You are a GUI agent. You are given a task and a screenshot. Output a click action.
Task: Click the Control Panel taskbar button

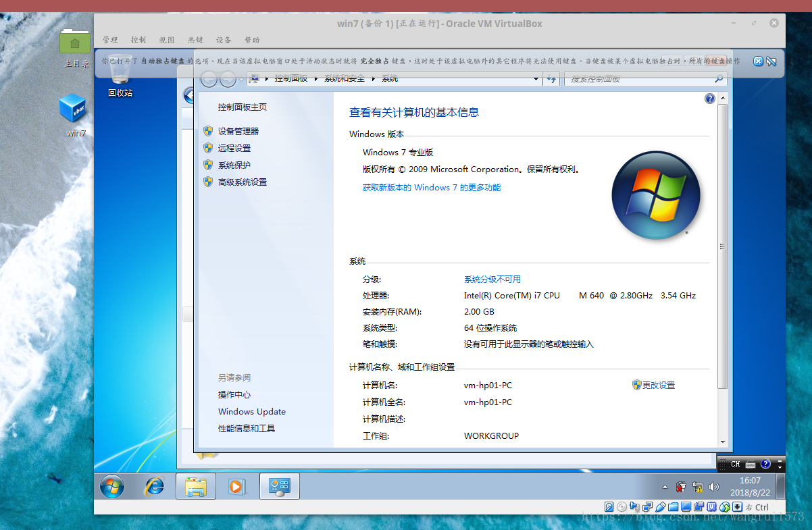click(x=279, y=486)
